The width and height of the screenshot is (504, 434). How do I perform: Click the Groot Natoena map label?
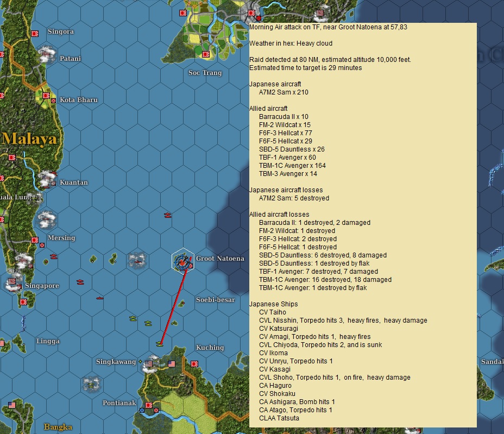[x=220, y=259]
